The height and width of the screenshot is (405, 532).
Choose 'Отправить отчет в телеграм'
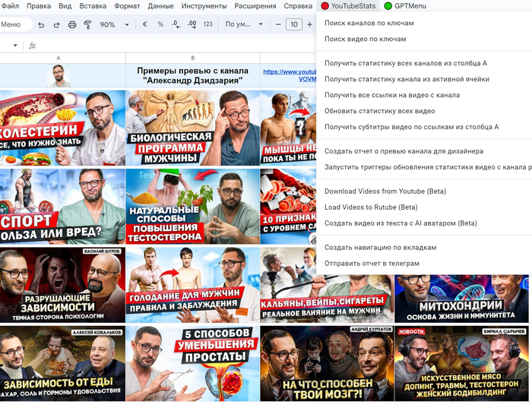pos(424,264)
